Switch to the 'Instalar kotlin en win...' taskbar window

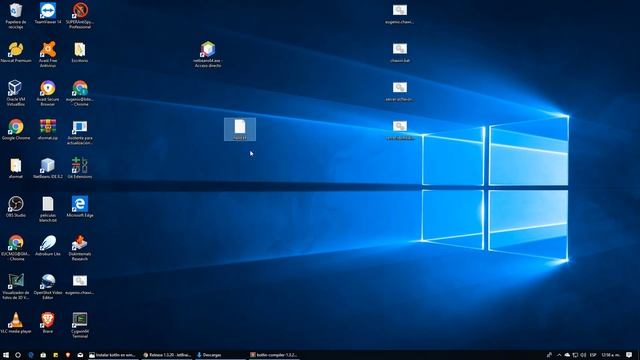[113, 355]
